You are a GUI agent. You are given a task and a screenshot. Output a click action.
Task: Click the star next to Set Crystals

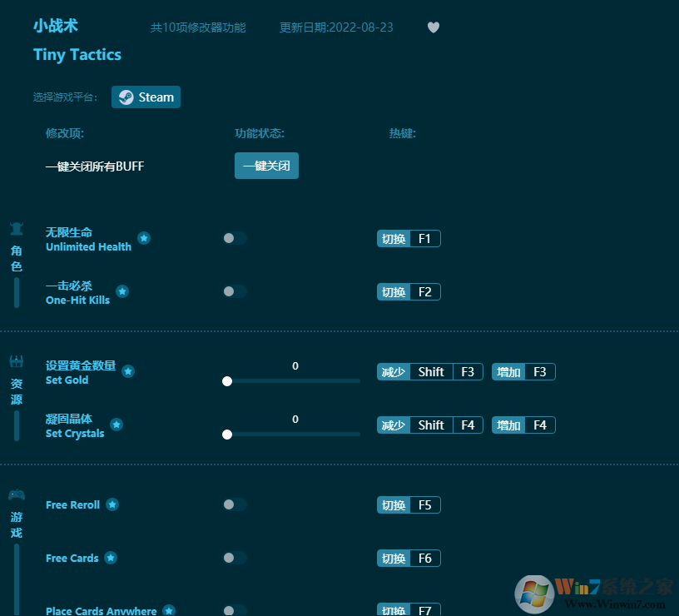[116, 425]
